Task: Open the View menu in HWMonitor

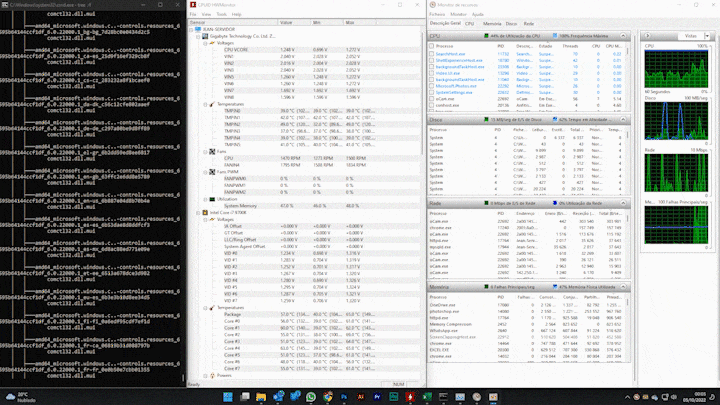Action: pyautogui.click(x=206, y=14)
